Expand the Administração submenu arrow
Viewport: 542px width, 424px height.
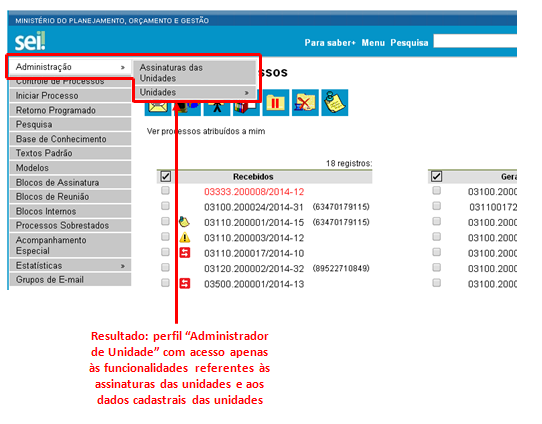coord(123,67)
